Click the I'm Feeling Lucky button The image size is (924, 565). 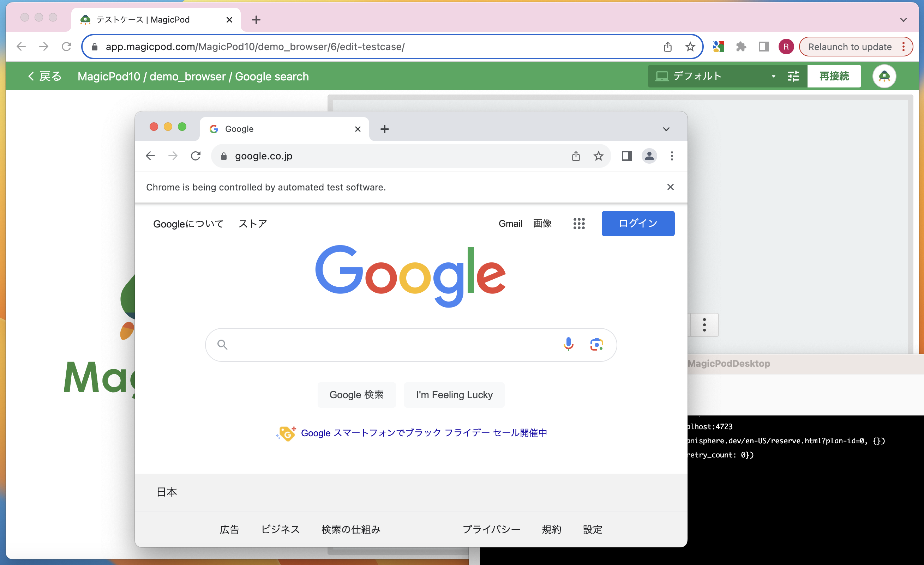454,395
